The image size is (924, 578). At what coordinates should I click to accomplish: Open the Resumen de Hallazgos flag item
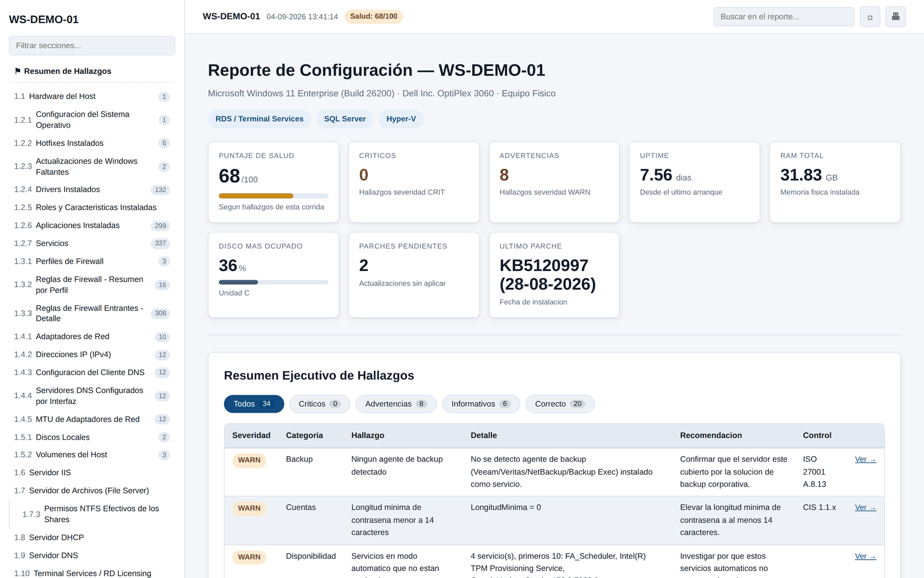(92, 71)
